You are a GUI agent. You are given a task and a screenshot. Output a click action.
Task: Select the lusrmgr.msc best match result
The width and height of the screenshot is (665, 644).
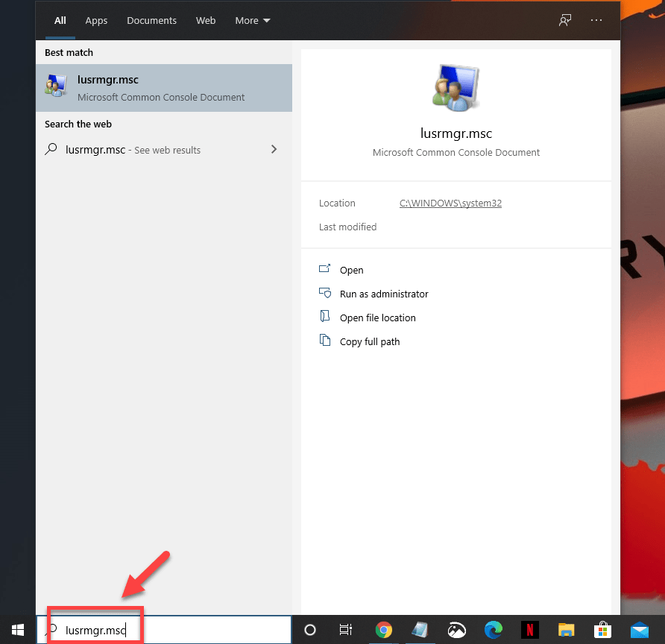[x=164, y=88]
